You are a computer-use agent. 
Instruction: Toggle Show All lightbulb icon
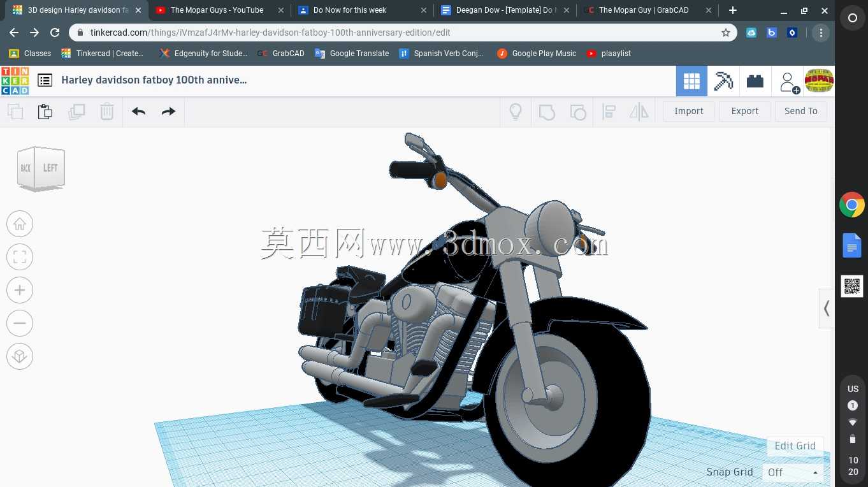pyautogui.click(x=516, y=112)
